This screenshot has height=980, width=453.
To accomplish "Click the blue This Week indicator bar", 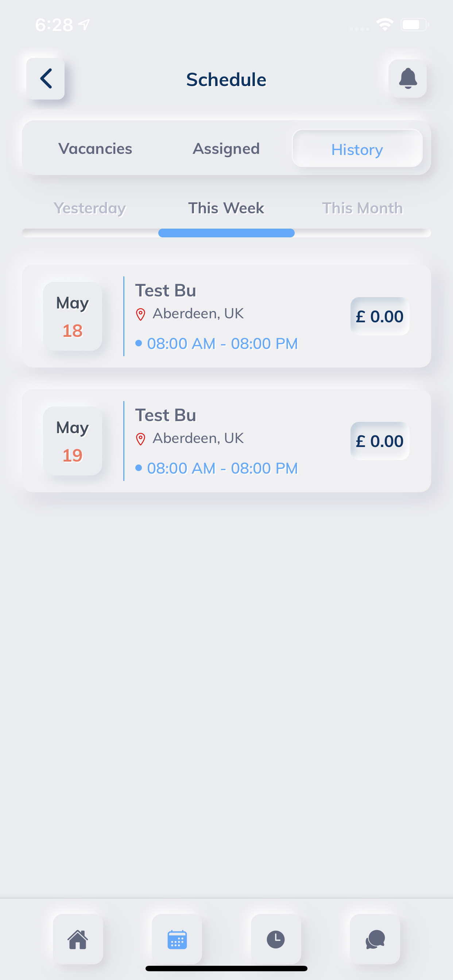I will (x=226, y=233).
